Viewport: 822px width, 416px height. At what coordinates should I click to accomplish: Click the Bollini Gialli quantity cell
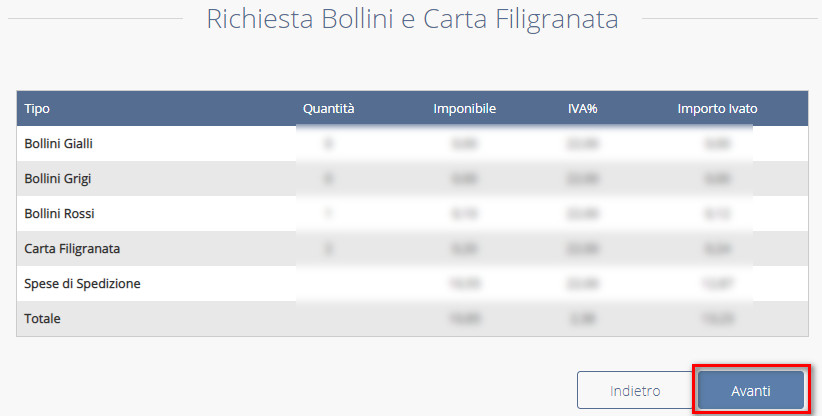point(328,144)
